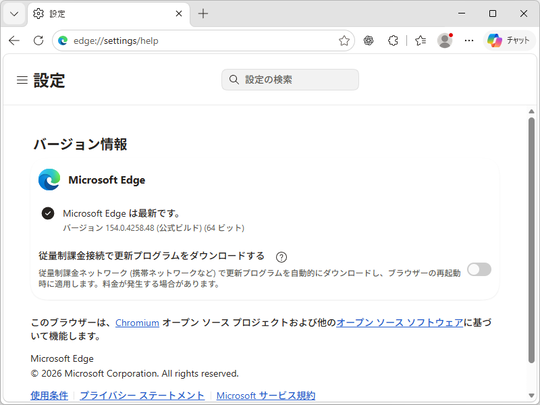Open the Chromium link
540x405 pixels.
tap(137, 323)
